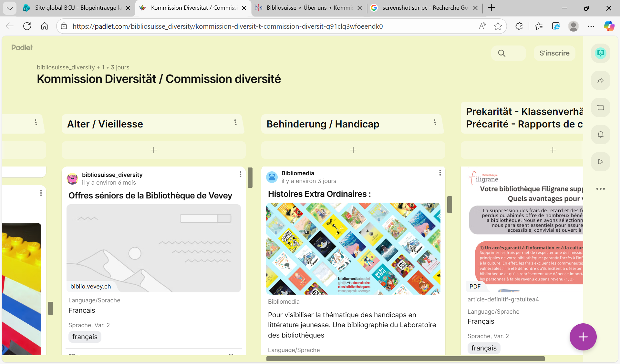Open Histoires Extra Ordinaires book image
Viewport: 620px width, 364px height.
click(x=353, y=248)
